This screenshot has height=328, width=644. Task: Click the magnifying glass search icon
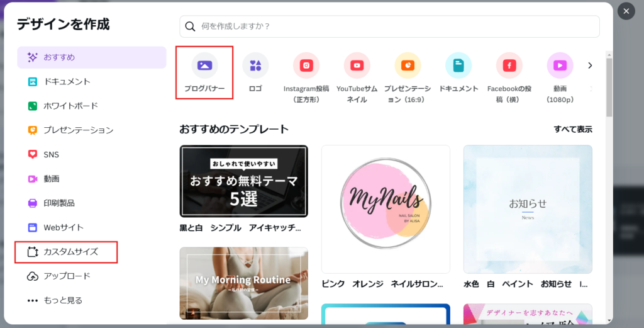tap(190, 26)
